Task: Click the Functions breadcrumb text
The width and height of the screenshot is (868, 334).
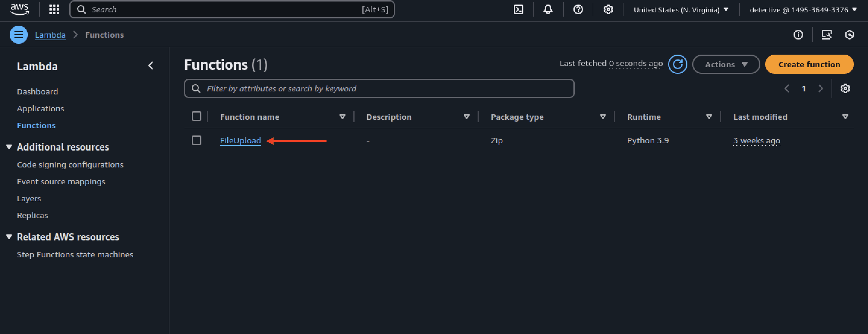Action: pyautogui.click(x=104, y=35)
